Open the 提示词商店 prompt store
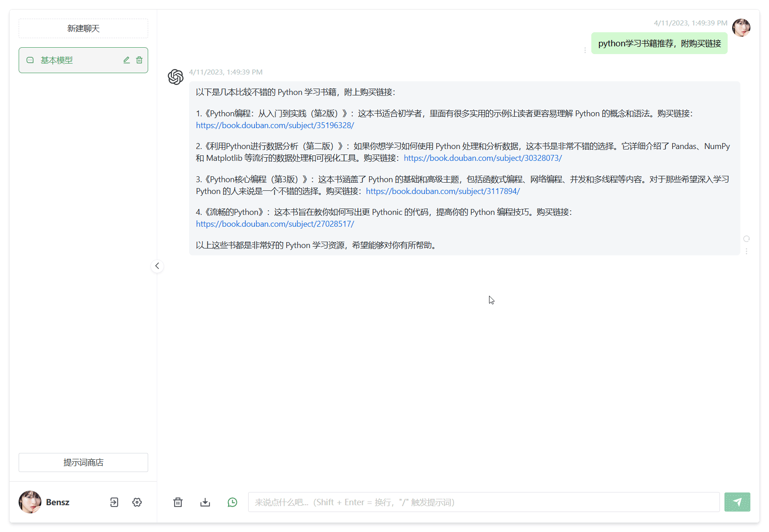769x532 pixels. 83,462
